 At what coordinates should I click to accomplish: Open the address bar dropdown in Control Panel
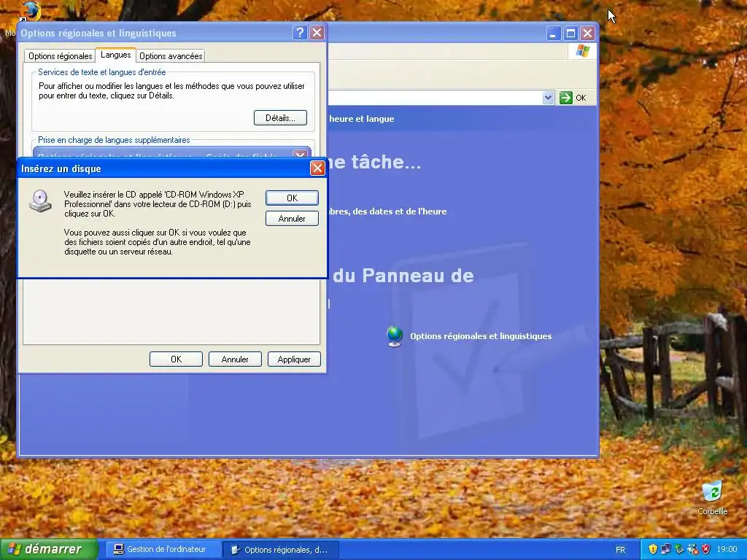[548, 98]
